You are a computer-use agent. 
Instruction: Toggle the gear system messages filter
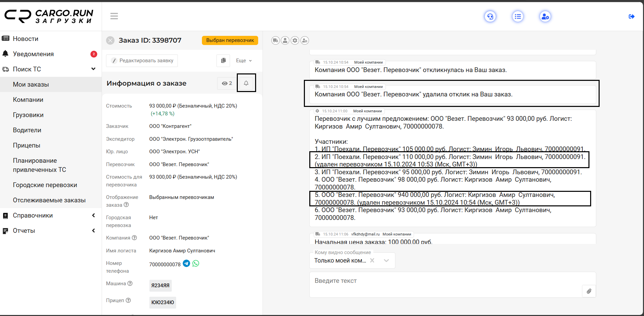(x=295, y=41)
